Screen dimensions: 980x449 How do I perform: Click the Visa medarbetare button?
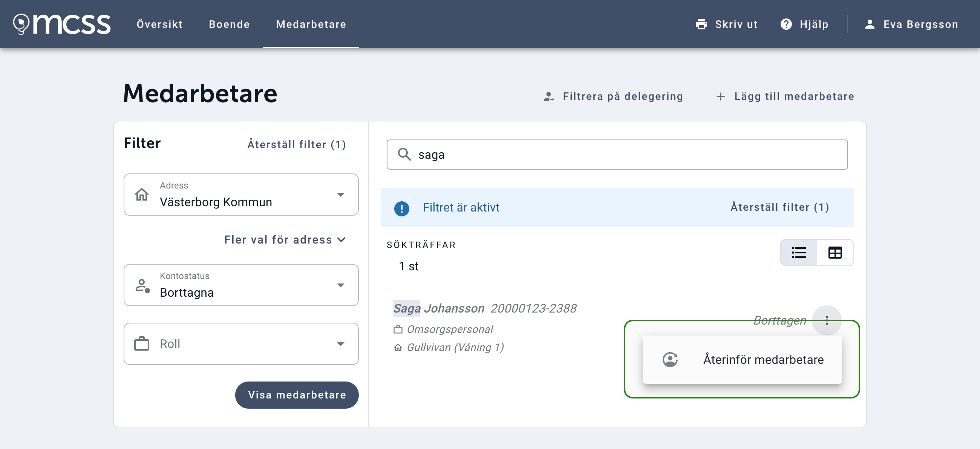tap(297, 395)
